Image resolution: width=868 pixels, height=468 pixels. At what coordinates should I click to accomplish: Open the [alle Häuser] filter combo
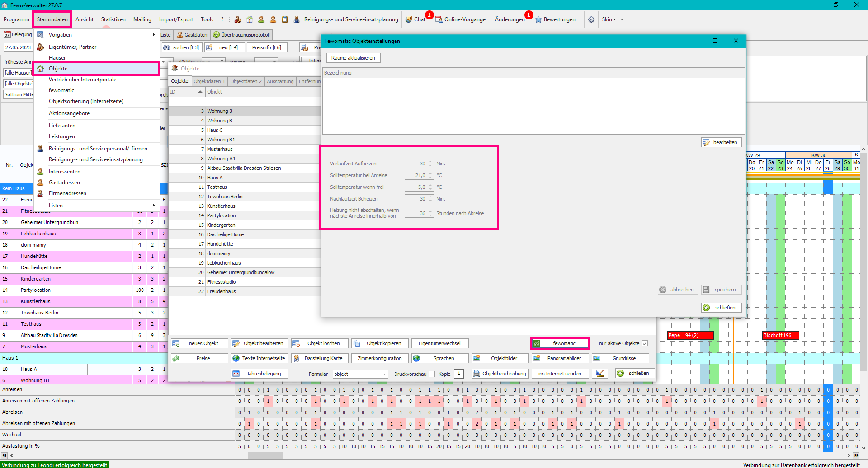[x=19, y=73]
